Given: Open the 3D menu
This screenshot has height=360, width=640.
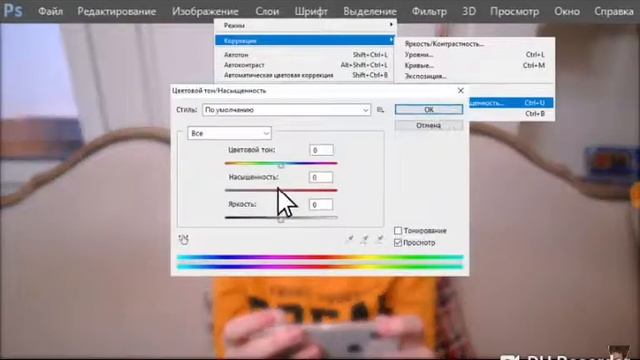Looking at the screenshot, I should (x=469, y=11).
